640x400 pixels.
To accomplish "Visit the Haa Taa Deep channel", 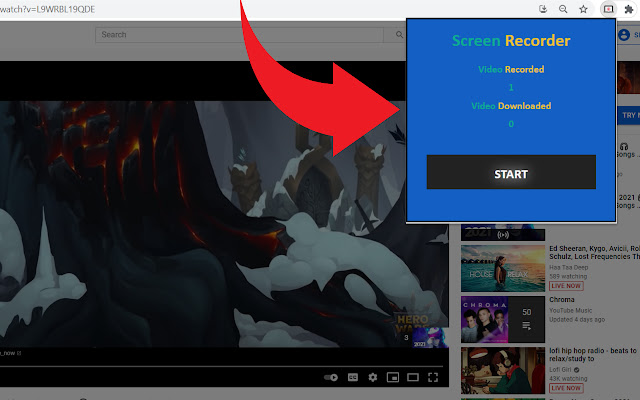I will coord(569,267).
